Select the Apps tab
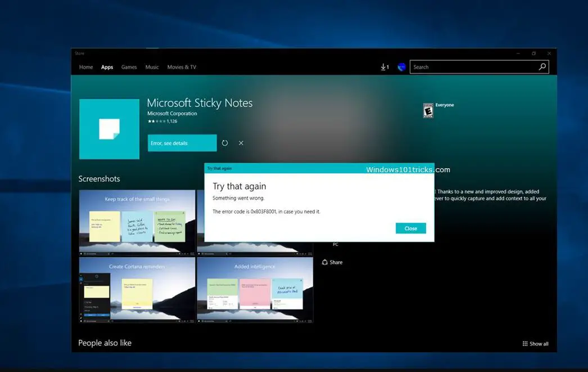This screenshot has height=372, width=588. [x=107, y=67]
